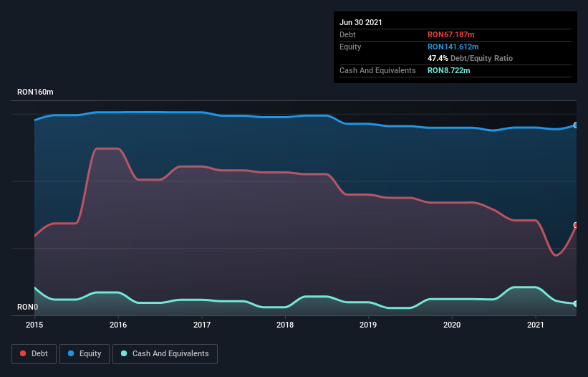Toggle the Debt legend button

(x=34, y=354)
